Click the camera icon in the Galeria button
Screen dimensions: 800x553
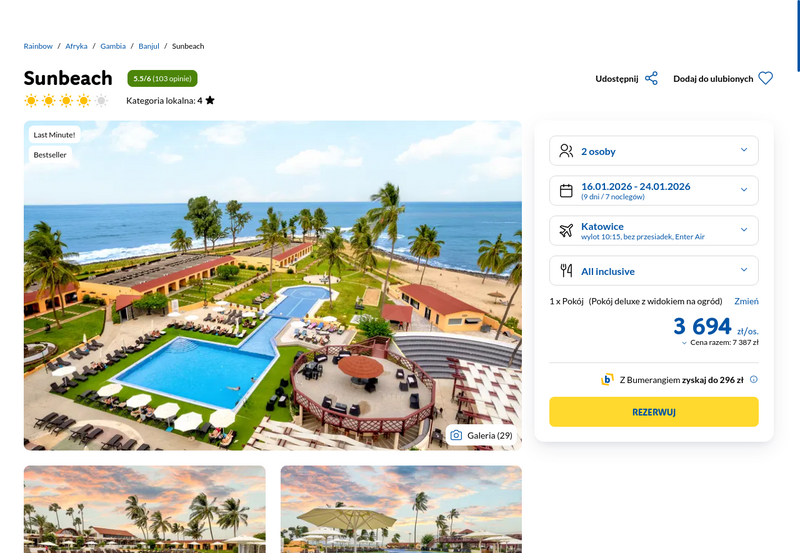coord(456,436)
